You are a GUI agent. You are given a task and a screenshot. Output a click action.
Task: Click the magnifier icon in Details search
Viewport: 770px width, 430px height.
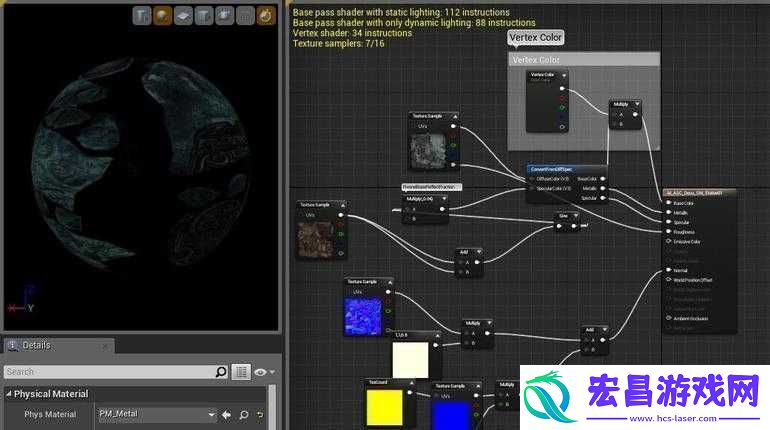click(x=221, y=372)
